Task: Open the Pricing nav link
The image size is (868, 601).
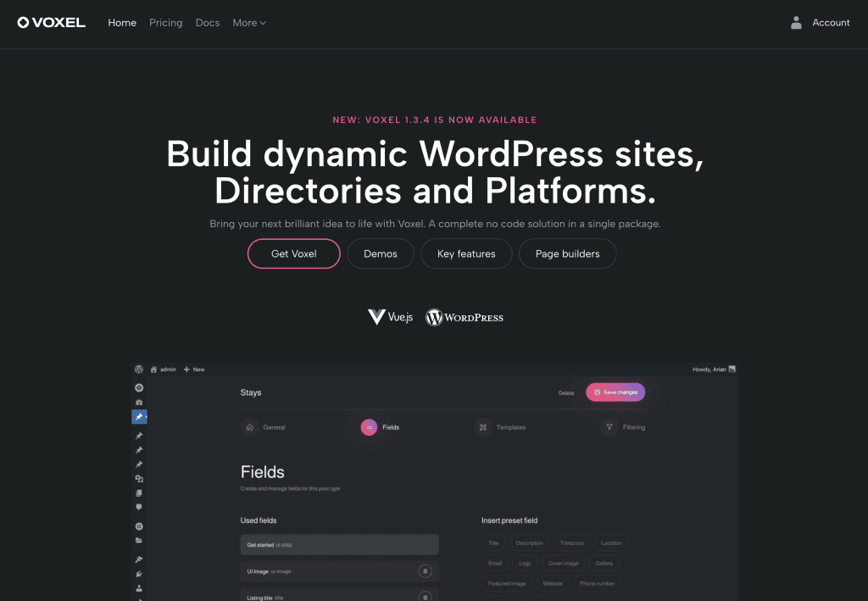Action: pyautogui.click(x=165, y=23)
